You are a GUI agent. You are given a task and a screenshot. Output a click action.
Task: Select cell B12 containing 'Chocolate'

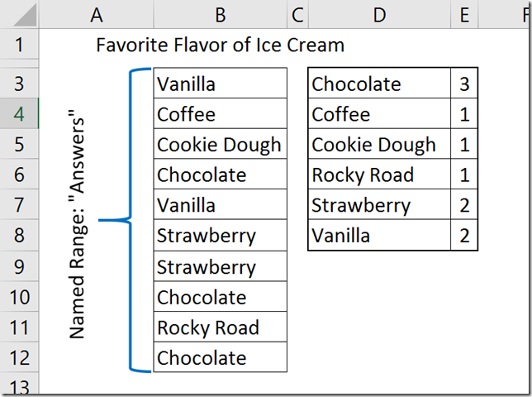(220, 358)
